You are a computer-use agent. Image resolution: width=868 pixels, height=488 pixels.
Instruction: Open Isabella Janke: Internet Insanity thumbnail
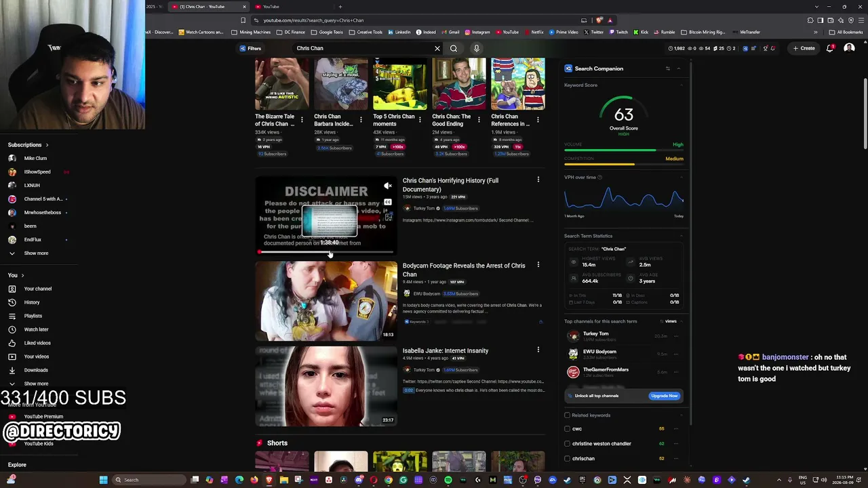[x=326, y=386]
